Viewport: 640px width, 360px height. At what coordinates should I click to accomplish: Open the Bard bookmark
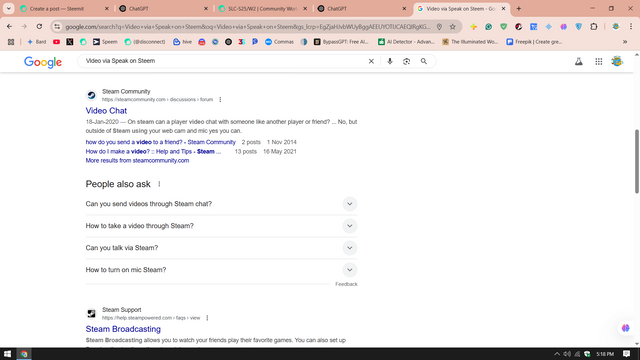36,42
